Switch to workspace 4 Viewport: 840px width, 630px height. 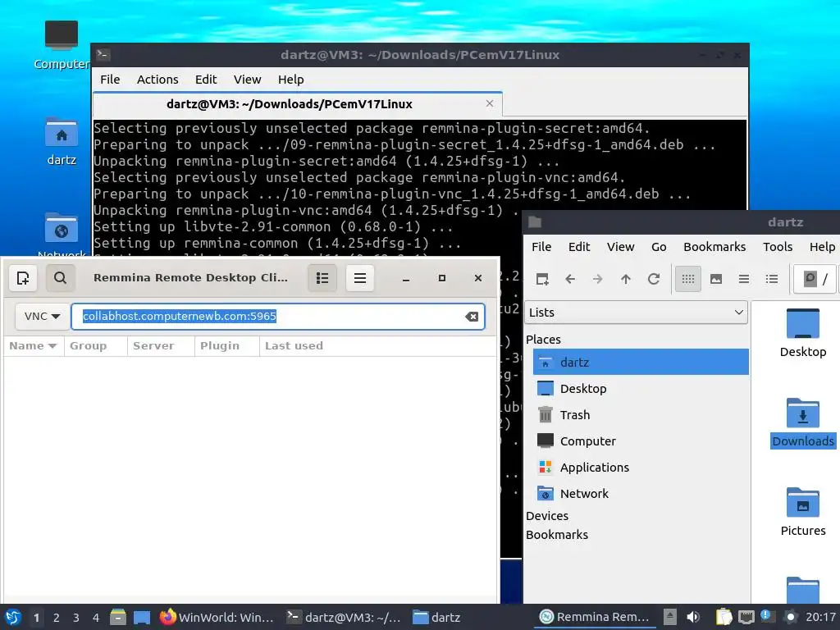point(96,618)
